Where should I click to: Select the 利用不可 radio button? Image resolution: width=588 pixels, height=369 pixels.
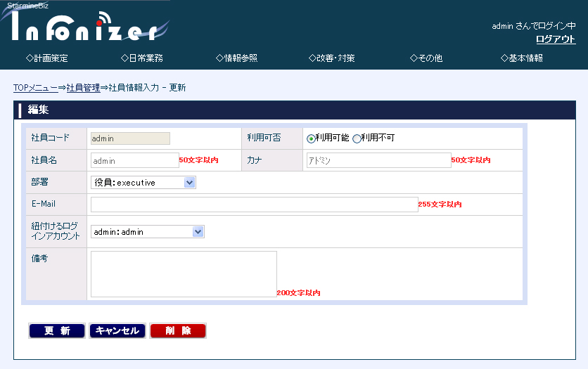357,138
